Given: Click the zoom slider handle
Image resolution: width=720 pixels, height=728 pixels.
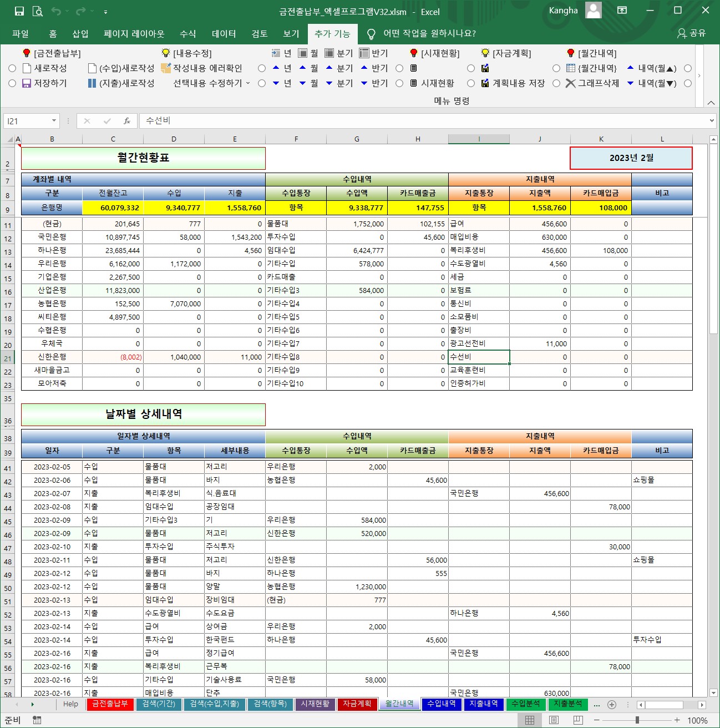Looking at the screenshot, I should pos(637,720).
